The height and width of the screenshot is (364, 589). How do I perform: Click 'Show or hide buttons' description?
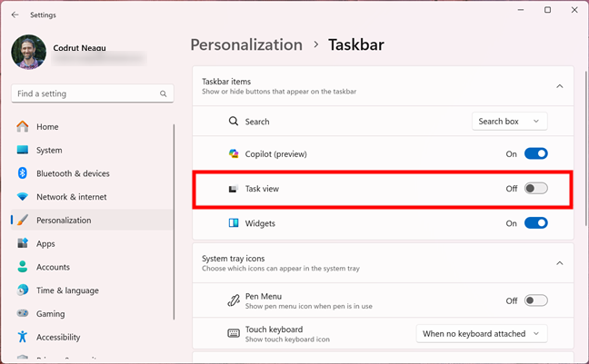pyautogui.click(x=279, y=91)
